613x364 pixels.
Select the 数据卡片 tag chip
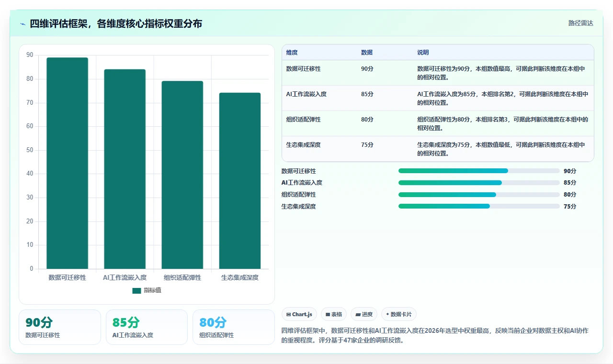pyautogui.click(x=399, y=314)
